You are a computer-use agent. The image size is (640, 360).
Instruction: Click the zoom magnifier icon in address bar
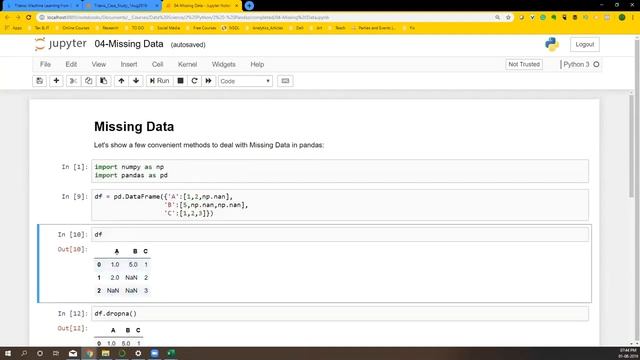click(x=497, y=18)
